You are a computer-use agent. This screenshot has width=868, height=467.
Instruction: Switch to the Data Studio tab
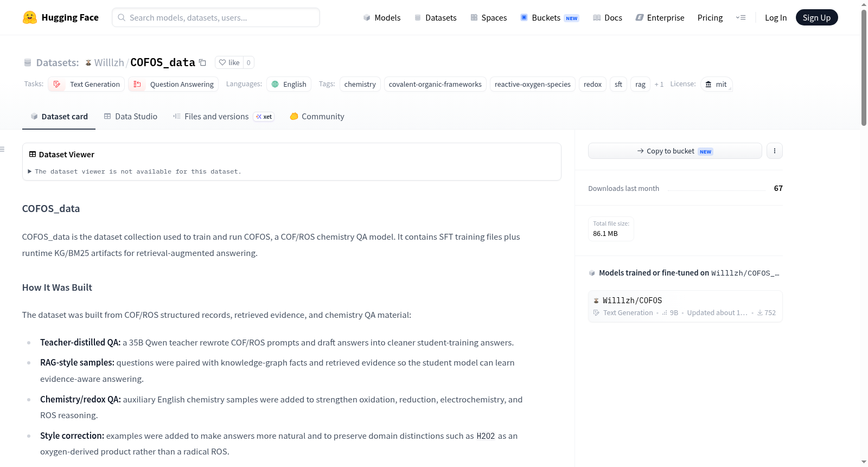coord(130,116)
